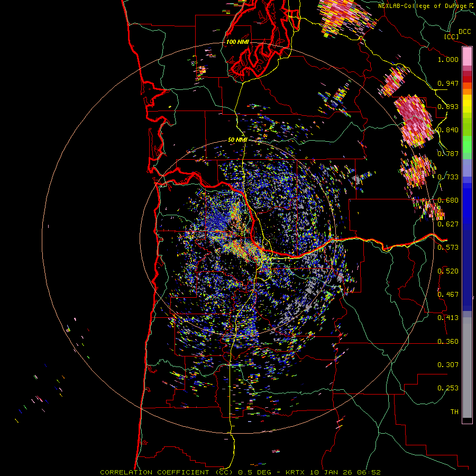Screen dimensions: 476x476
Task: Click the 0.787 value on color scale
Action: click(448, 153)
